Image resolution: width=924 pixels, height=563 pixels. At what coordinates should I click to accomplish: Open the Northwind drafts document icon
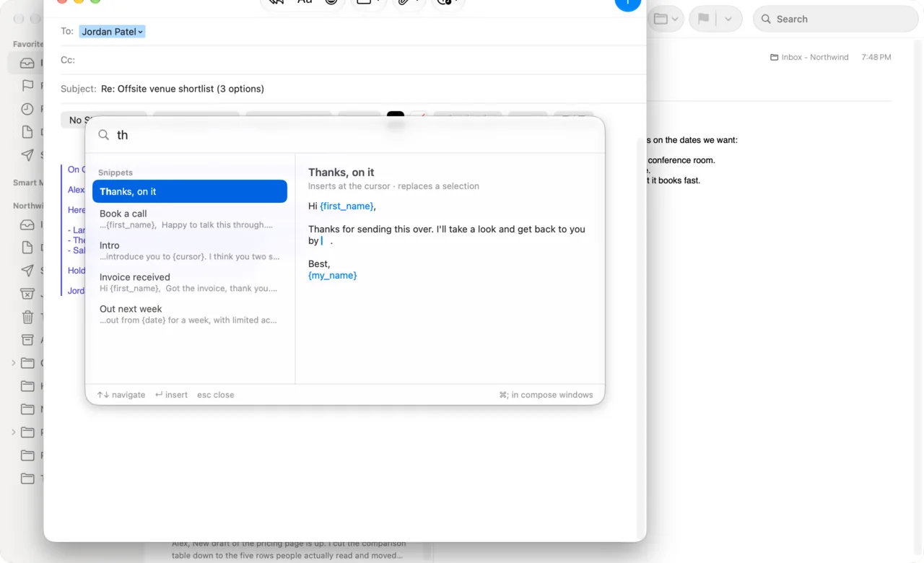[27, 248]
